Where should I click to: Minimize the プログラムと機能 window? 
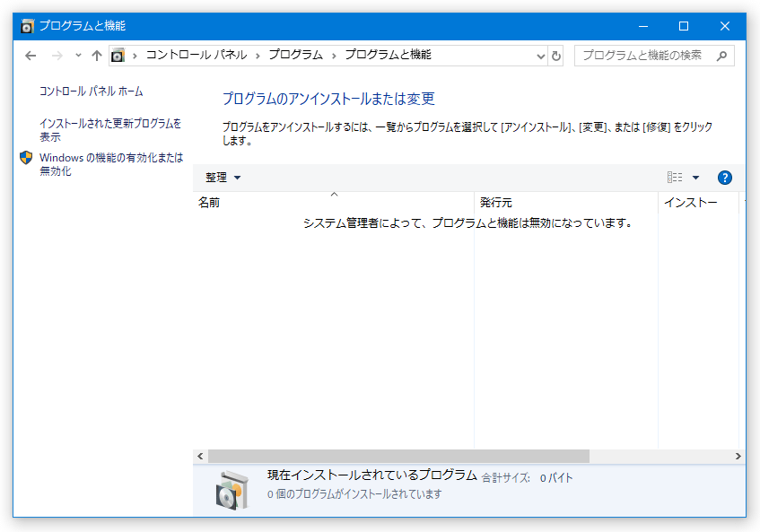click(x=642, y=26)
